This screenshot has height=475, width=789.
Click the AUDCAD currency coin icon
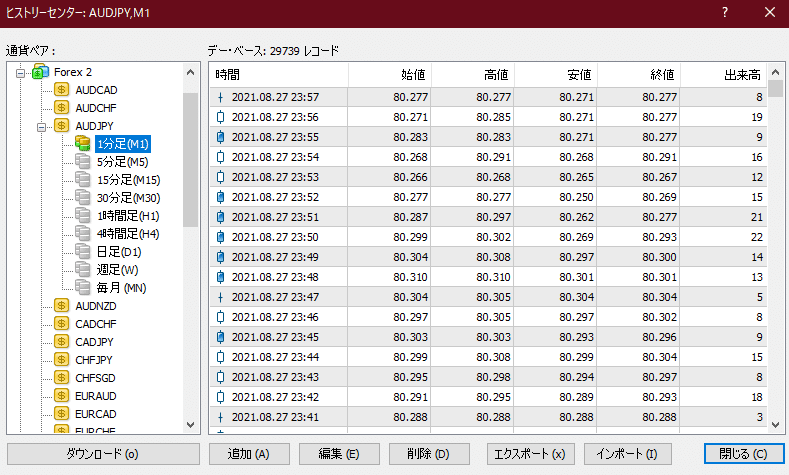click(x=61, y=90)
